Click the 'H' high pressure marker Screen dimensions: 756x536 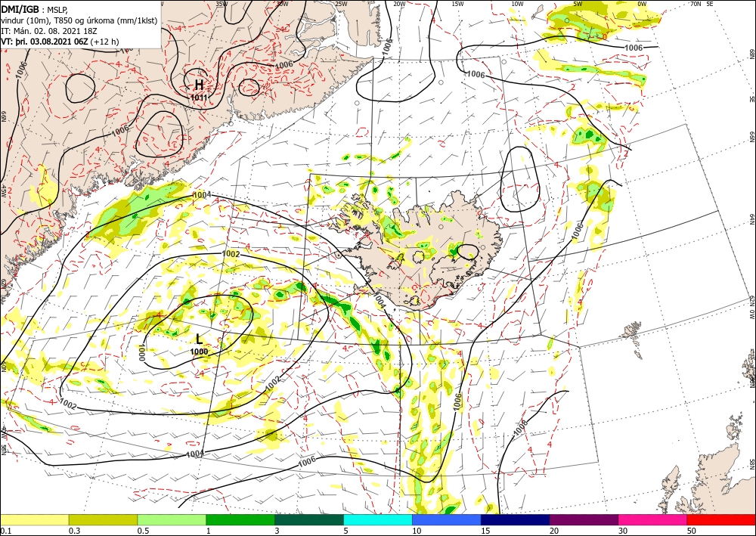tap(199, 85)
